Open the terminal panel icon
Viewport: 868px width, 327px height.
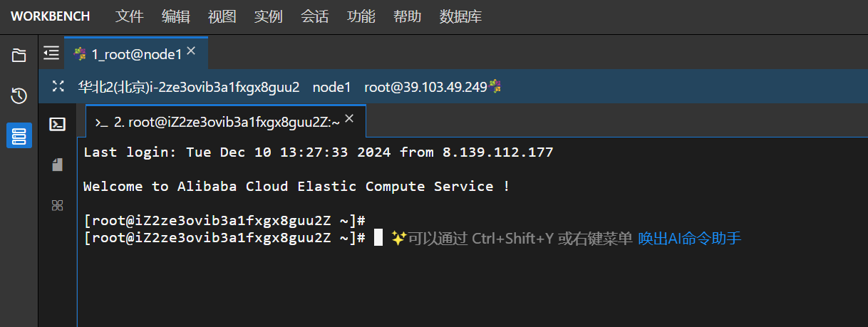(58, 125)
